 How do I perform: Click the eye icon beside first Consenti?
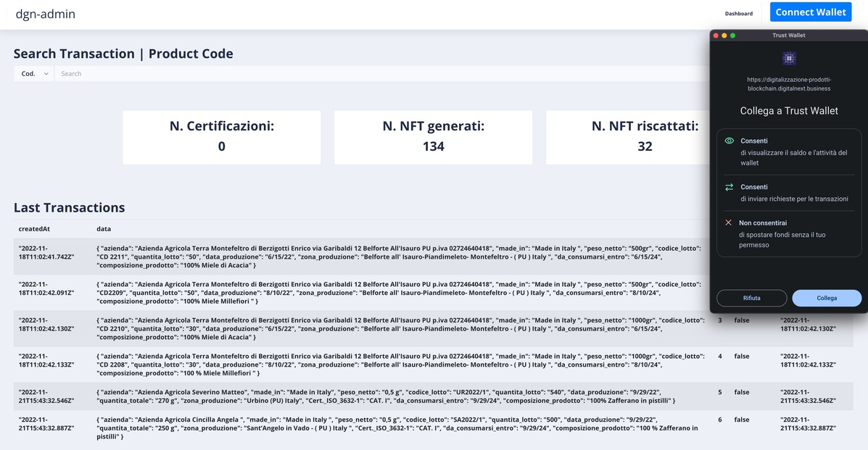point(729,141)
